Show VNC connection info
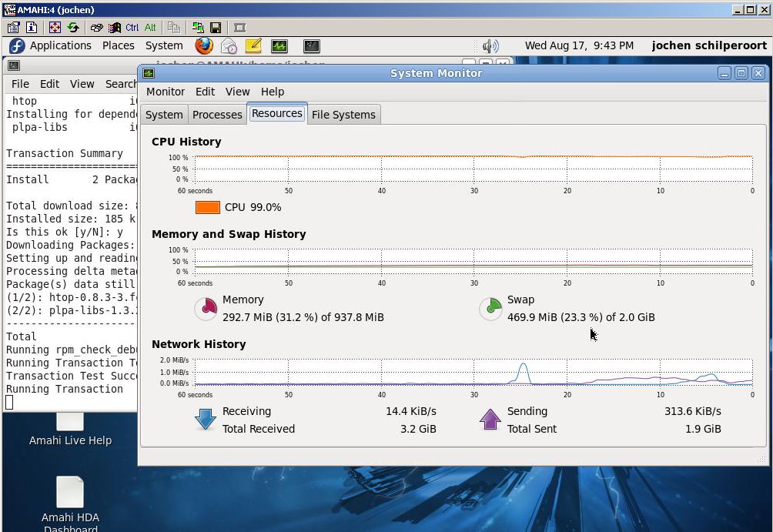 (32, 28)
